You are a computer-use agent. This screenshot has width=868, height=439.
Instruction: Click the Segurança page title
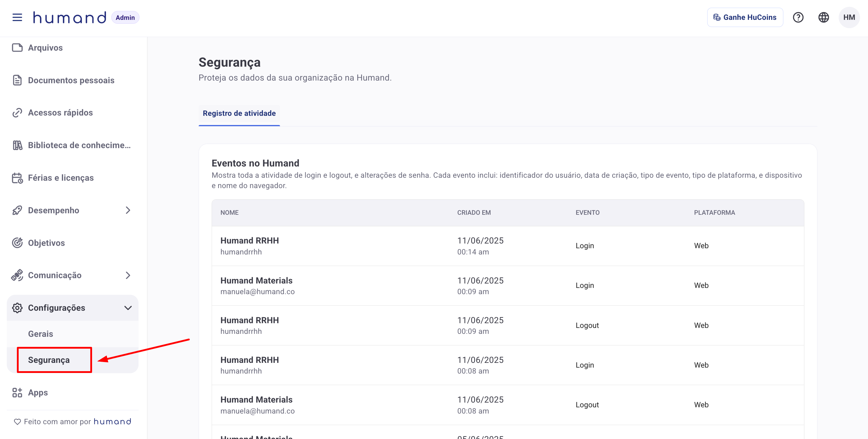(229, 63)
